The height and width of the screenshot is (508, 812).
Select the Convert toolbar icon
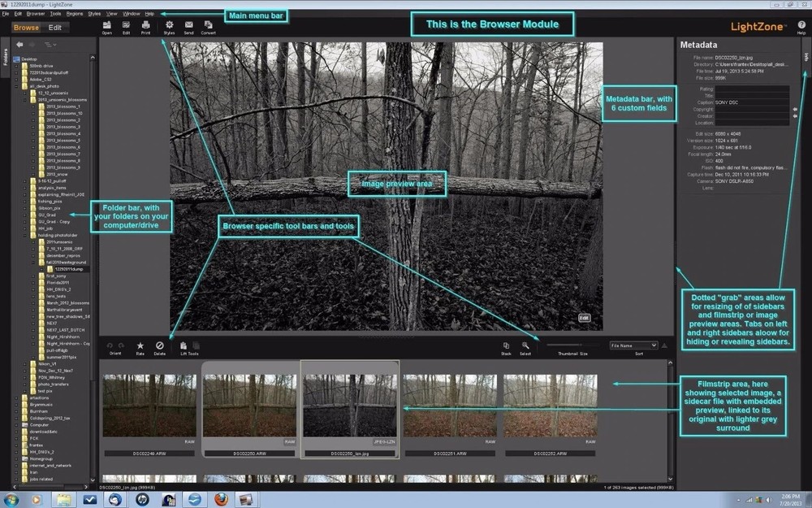[x=208, y=26]
